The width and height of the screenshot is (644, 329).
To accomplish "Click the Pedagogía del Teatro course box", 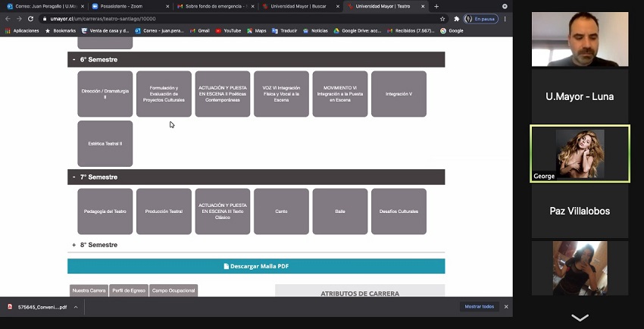I will point(105,211).
